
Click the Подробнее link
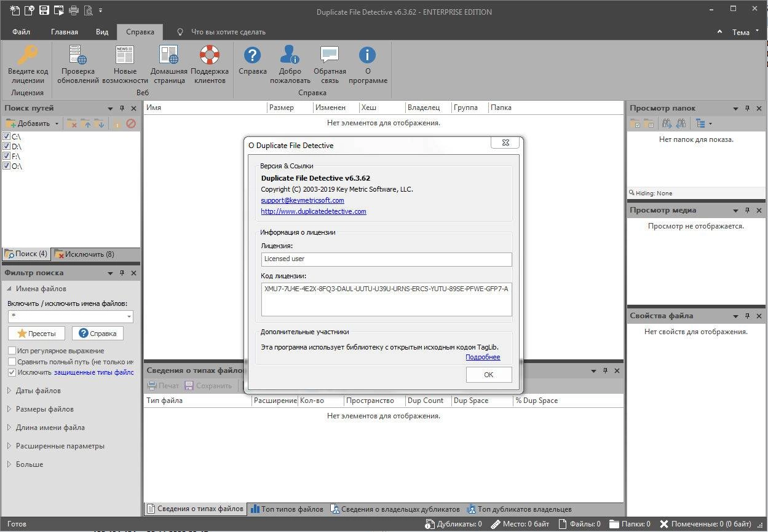(x=483, y=357)
